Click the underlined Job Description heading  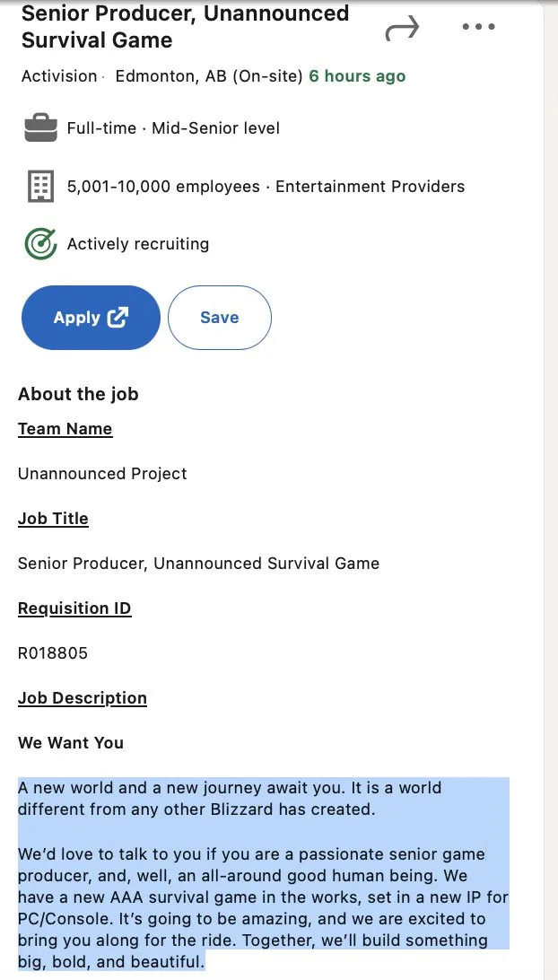click(83, 698)
